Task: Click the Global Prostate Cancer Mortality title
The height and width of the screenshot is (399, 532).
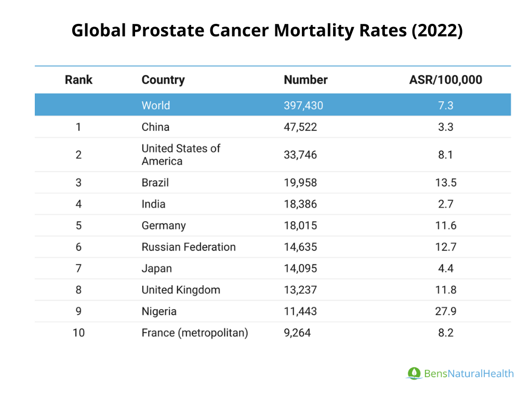Action: pyautogui.click(x=267, y=31)
